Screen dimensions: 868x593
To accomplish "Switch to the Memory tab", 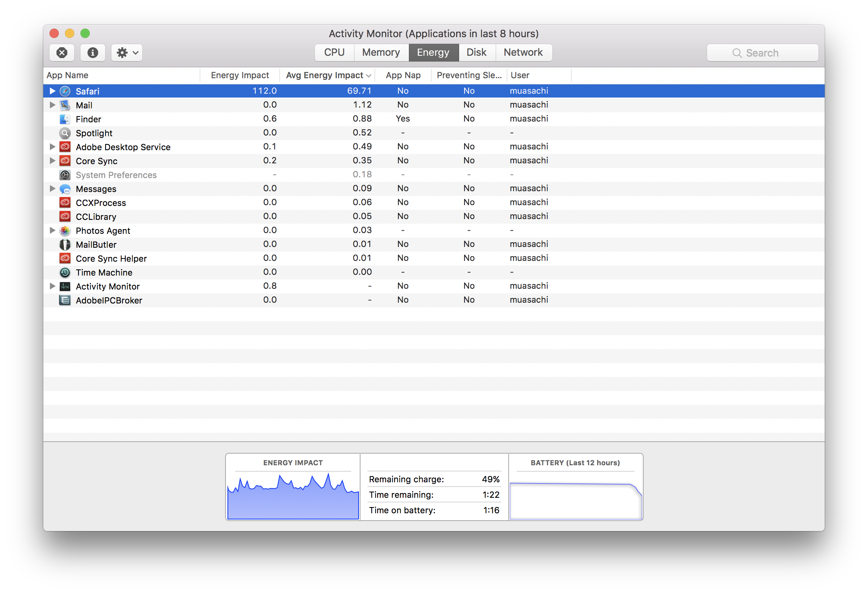I will (381, 53).
